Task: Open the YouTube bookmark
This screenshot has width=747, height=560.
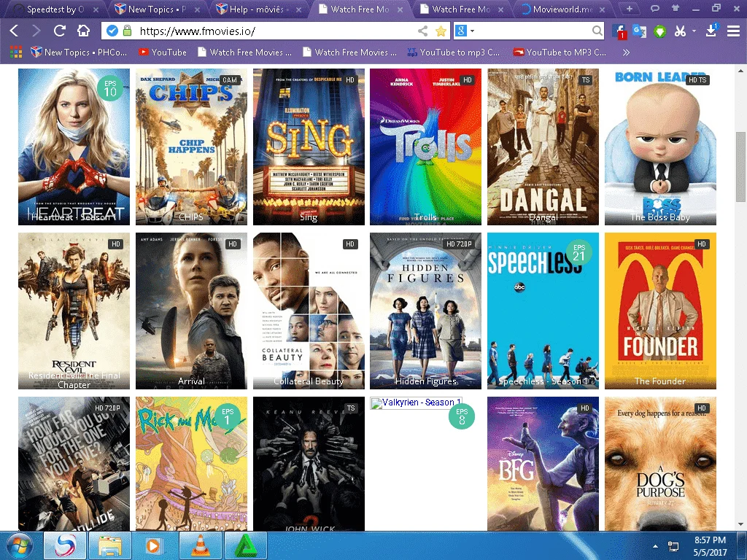Action: click(163, 52)
